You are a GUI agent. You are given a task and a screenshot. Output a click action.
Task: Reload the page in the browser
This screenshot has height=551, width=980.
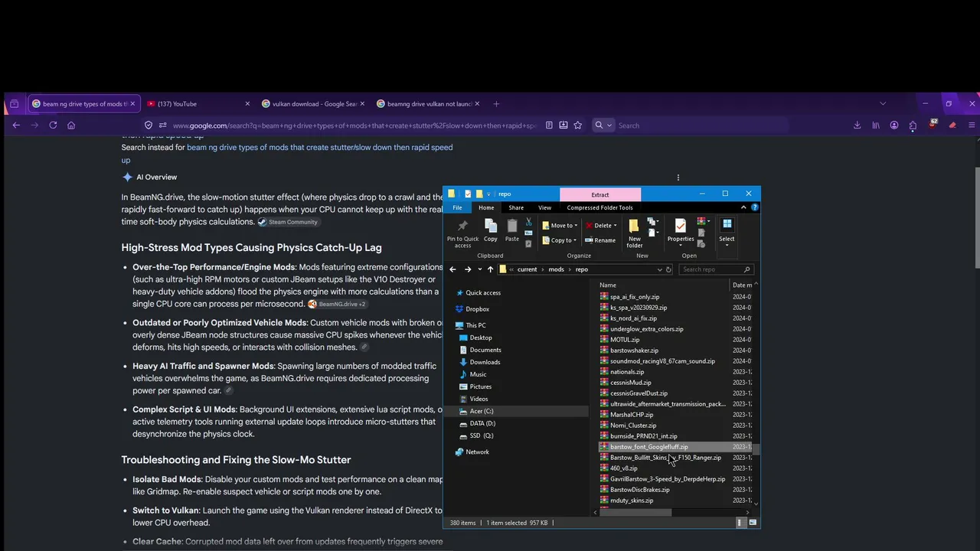[53, 126]
